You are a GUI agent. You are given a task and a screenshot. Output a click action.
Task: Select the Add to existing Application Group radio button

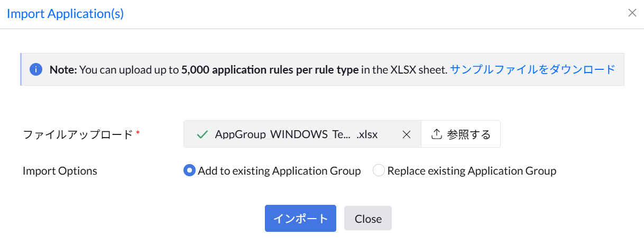[x=189, y=171]
